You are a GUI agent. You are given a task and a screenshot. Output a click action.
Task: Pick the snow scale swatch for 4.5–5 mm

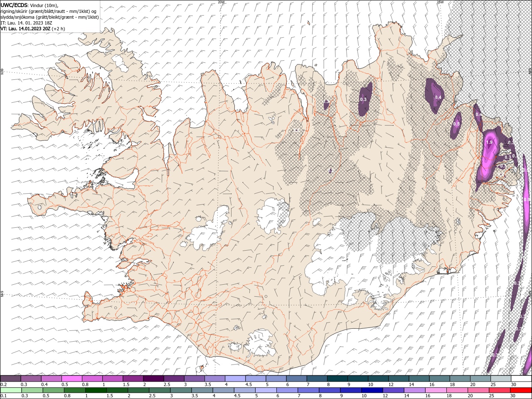click(256, 379)
